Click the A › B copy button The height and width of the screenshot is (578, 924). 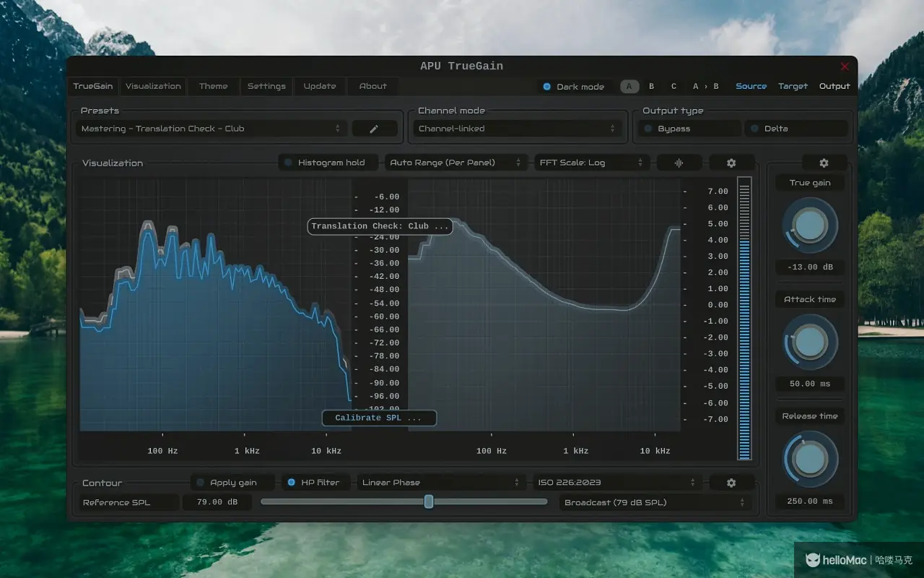(x=706, y=87)
